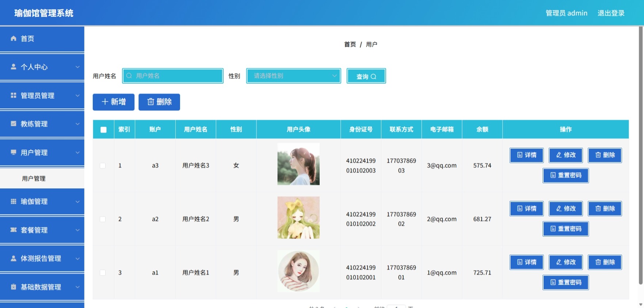
Task: Click the 用户姓名 search input field
Action: point(173,76)
